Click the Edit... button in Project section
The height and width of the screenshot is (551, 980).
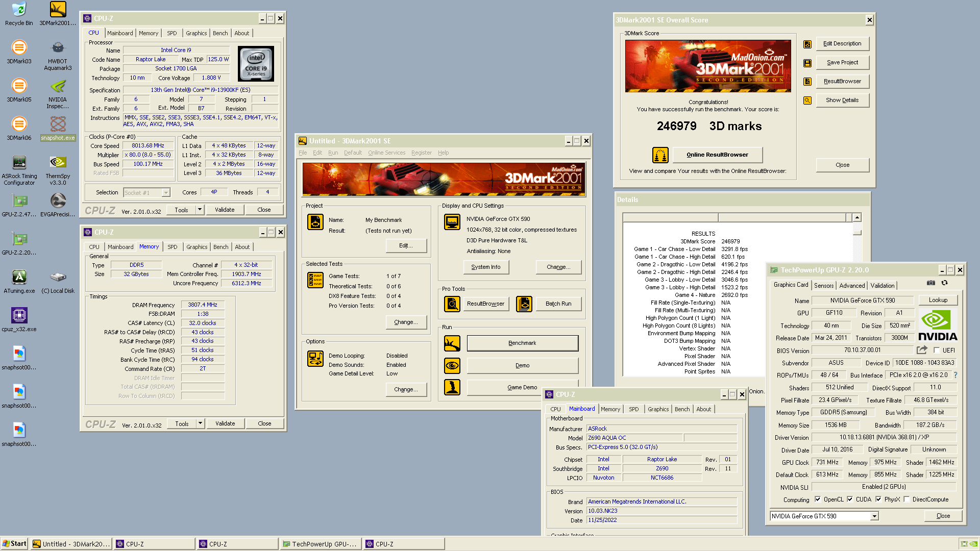click(406, 245)
